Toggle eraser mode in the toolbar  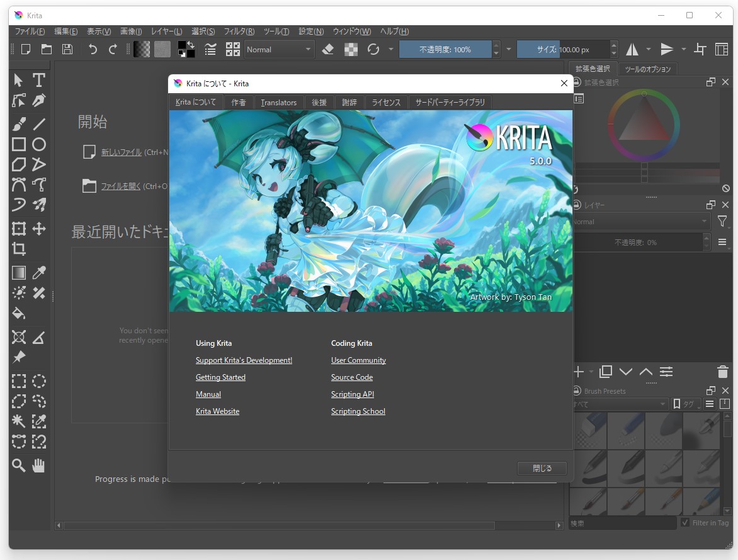pos(327,49)
